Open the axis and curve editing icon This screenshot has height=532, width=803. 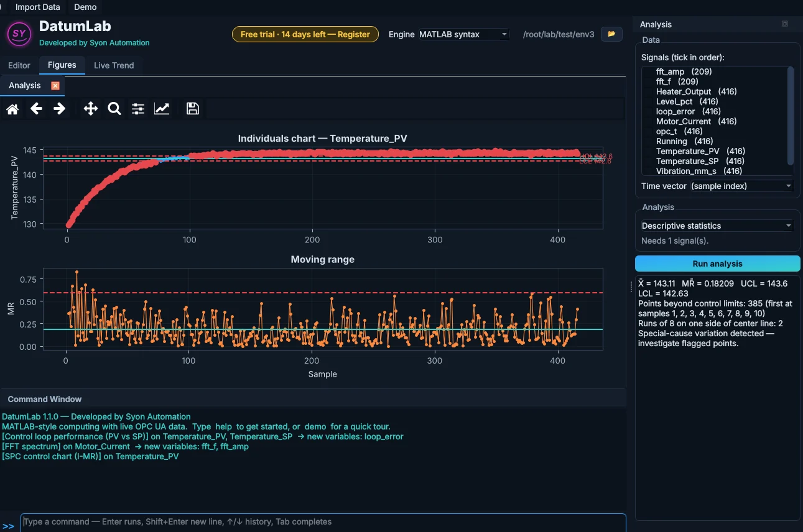click(162, 109)
